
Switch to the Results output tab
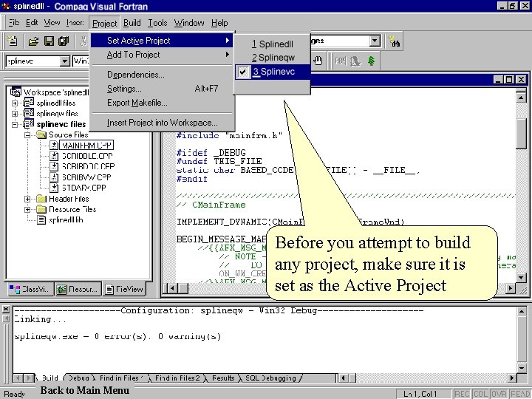(x=223, y=378)
